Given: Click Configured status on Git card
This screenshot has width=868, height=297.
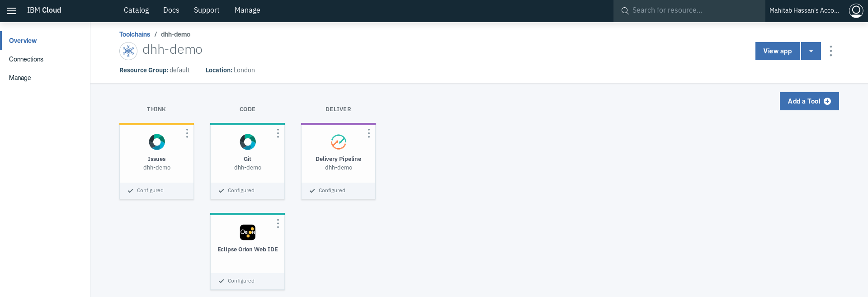Looking at the screenshot, I should click(236, 191).
